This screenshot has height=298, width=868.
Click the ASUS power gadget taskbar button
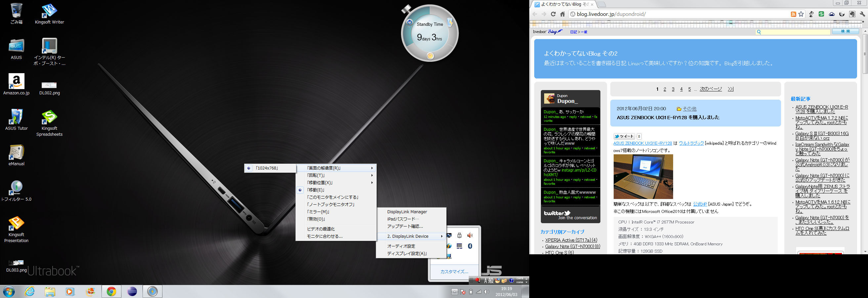pos(152,291)
